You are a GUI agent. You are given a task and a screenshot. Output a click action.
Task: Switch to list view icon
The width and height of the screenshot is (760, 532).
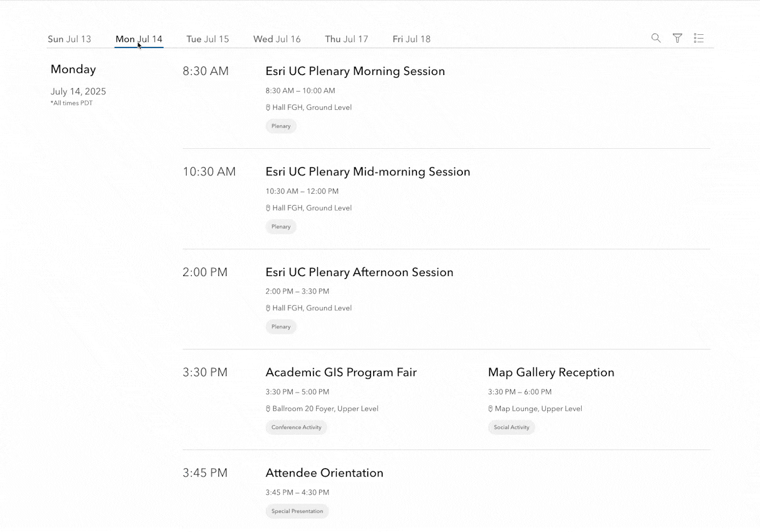tap(699, 38)
